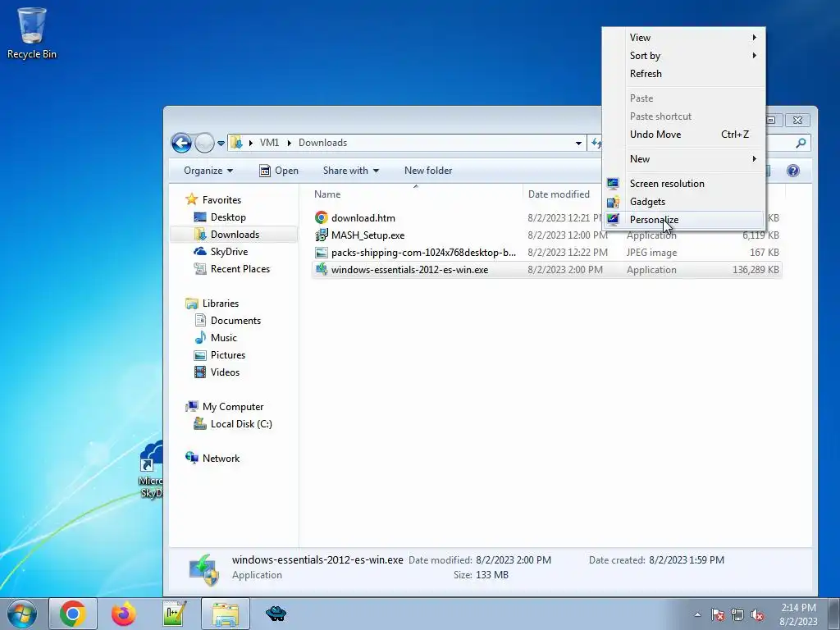
Task: Open Google Chrome from the taskbar
Action: pos(73,614)
